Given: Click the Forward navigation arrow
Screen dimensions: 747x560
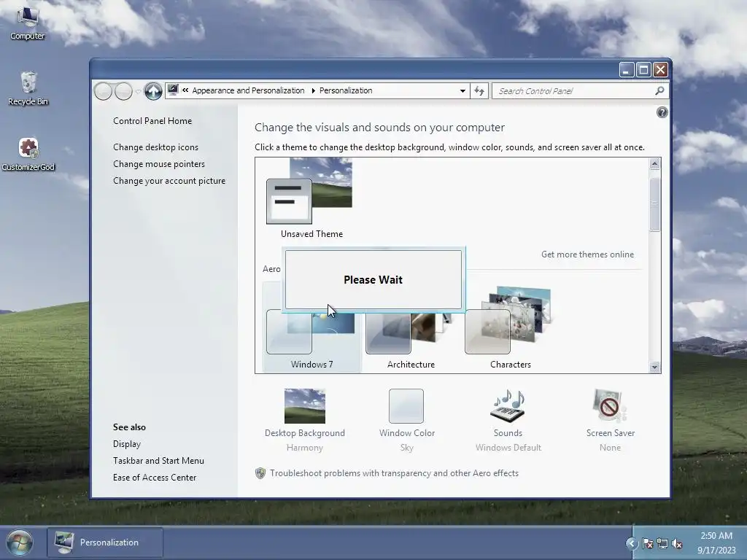Looking at the screenshot, I should click(x=123, y=91).
